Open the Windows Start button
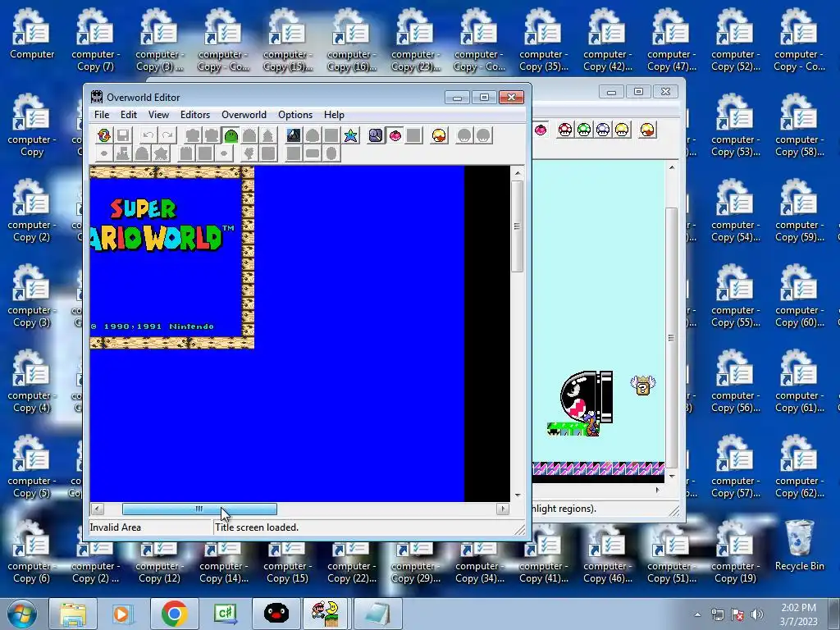 tap(21, 614)
